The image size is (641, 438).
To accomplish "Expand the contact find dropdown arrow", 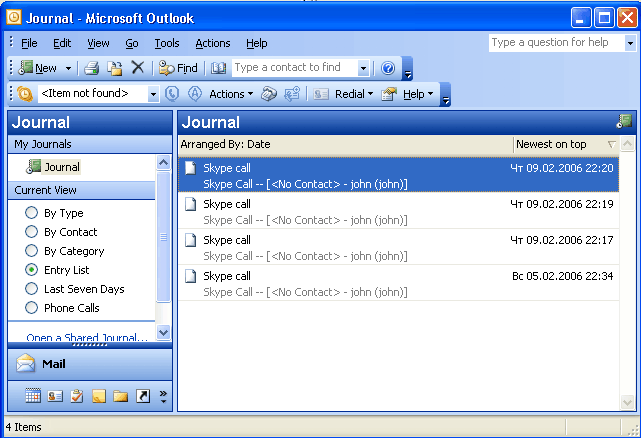I will [363, 68].
